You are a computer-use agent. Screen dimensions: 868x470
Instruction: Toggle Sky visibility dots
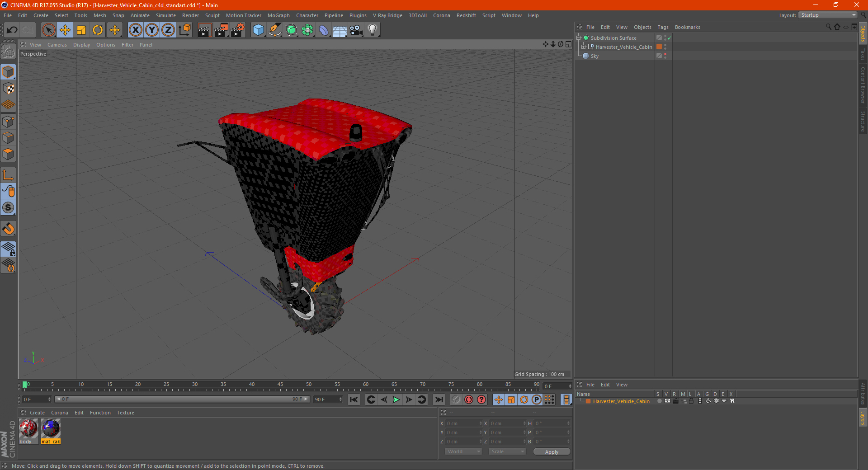coord(665,56)
